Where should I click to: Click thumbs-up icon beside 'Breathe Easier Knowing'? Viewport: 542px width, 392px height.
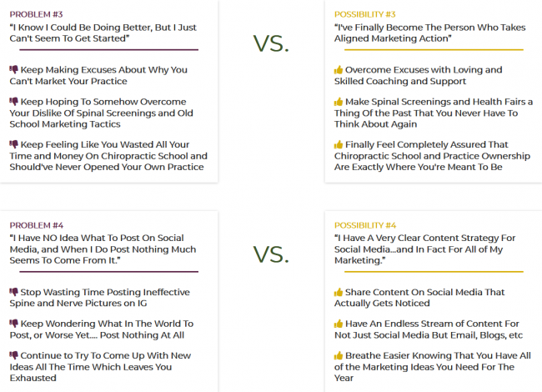coord(339,355)
